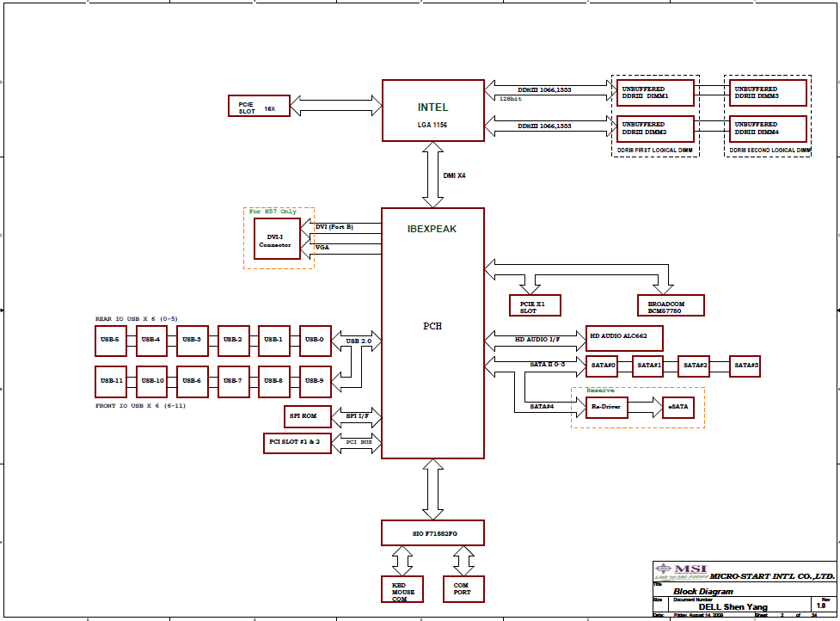Select the UNBUFFERED DDRIII DIMM4 box
The image size is (840, 621).
coord(769,129)
